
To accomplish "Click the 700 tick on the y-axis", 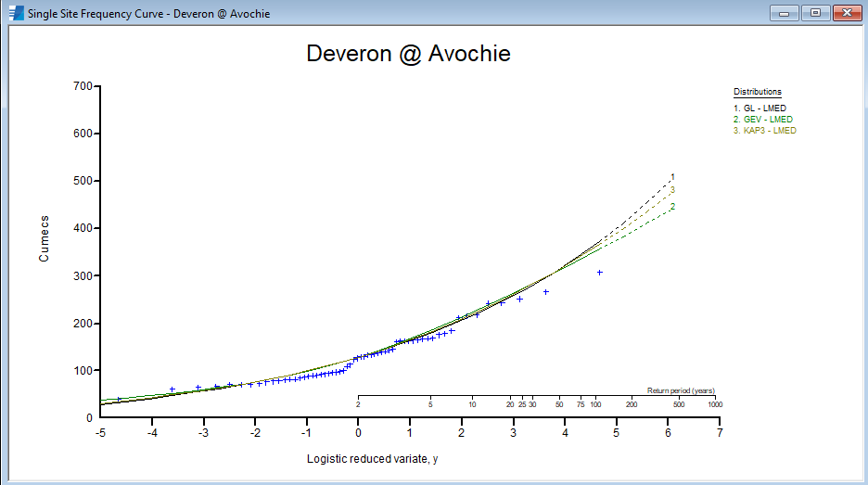I will [x=83, y=86].
